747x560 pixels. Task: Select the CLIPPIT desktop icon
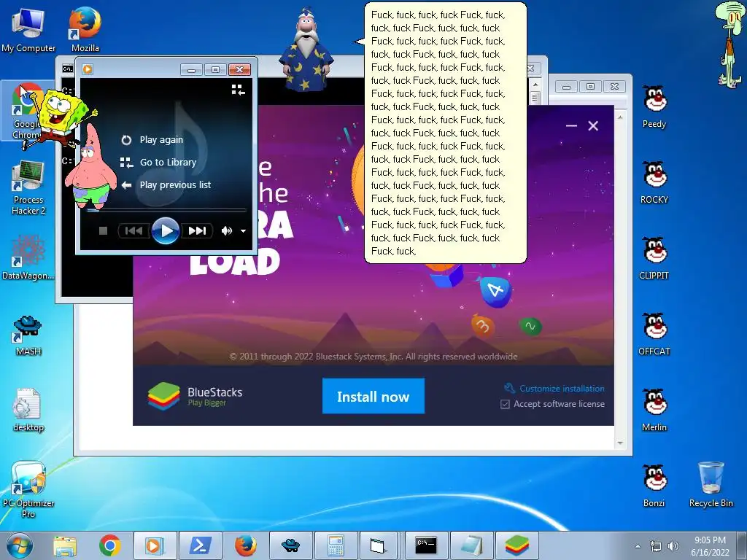click(x=654, y=258)
